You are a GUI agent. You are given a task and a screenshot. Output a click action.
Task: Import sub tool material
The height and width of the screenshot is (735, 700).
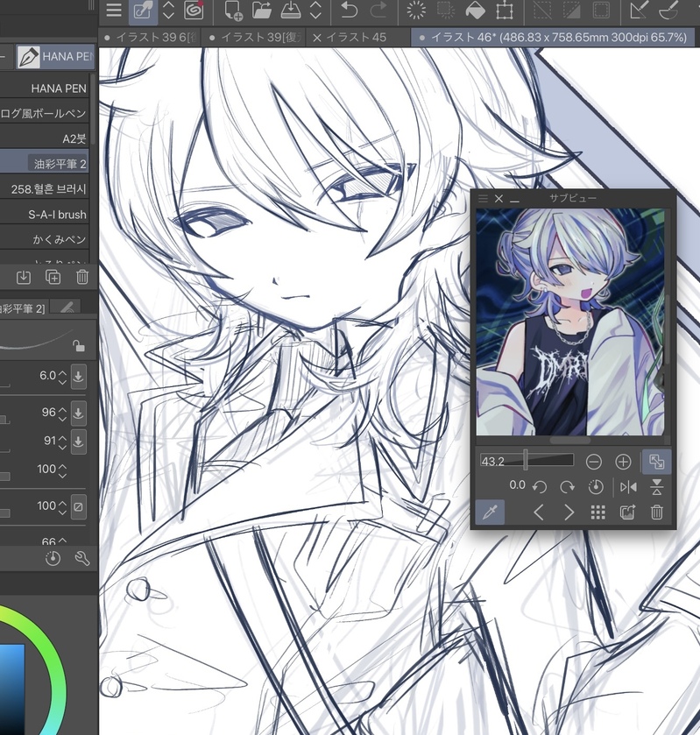23,277
